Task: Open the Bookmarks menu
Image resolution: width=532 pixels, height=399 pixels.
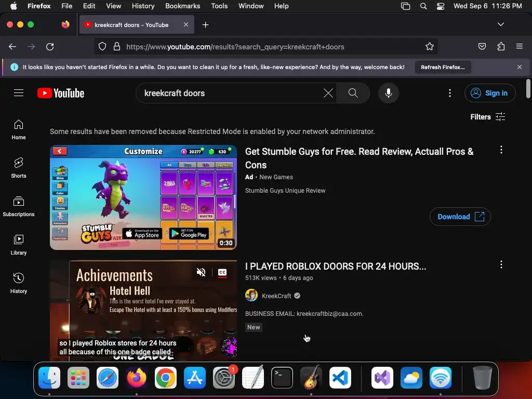Action: click(182, 6)
